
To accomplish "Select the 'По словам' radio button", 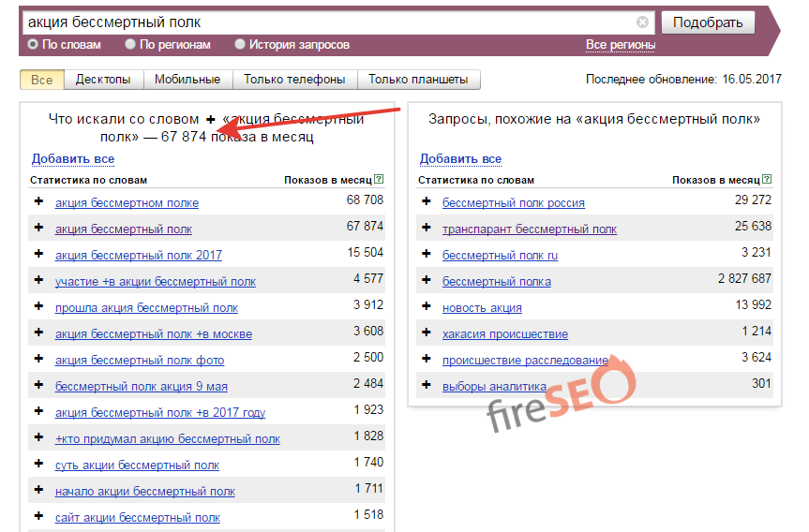I will pyautogui.click(x=34, y=44).
